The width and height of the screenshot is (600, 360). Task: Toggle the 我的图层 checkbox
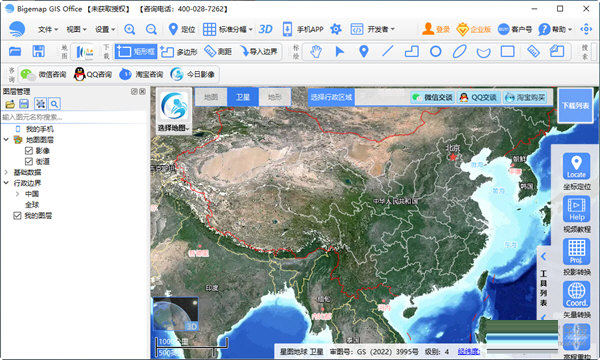coord(17,216)
